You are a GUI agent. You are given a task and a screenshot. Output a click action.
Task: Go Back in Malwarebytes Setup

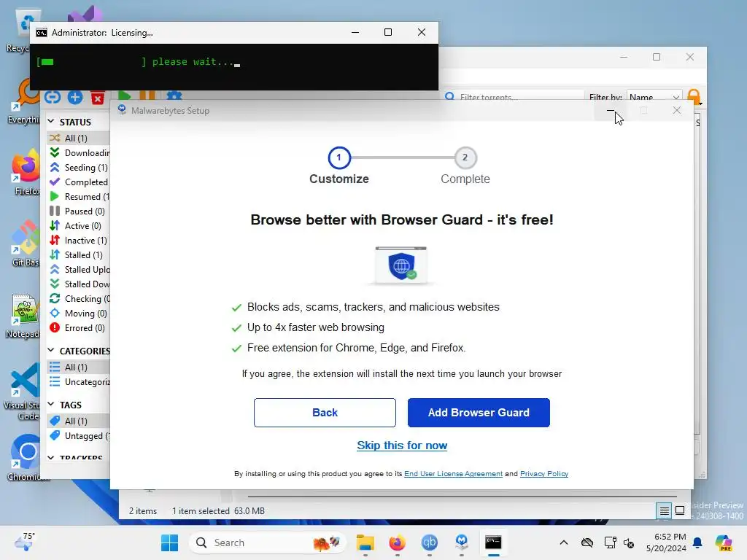pos(325,413)
